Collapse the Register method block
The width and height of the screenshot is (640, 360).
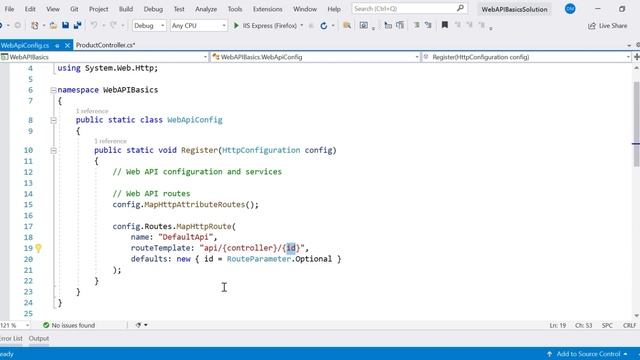coord(53,151)
